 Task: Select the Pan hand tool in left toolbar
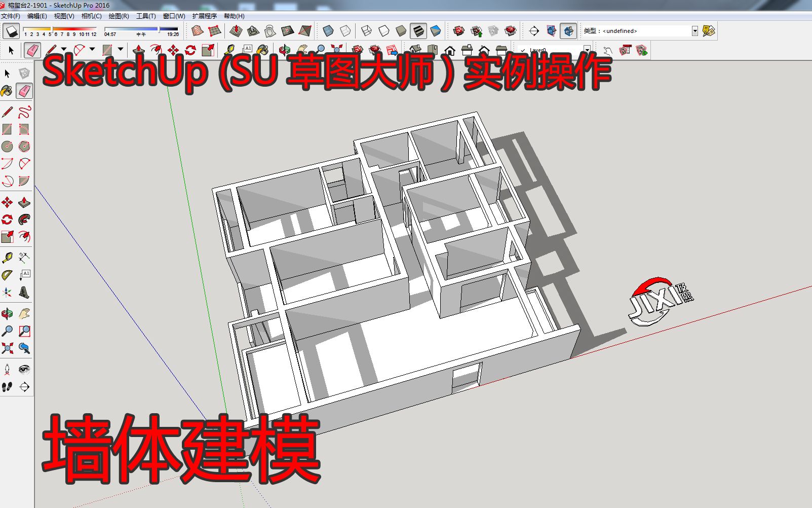24,314
